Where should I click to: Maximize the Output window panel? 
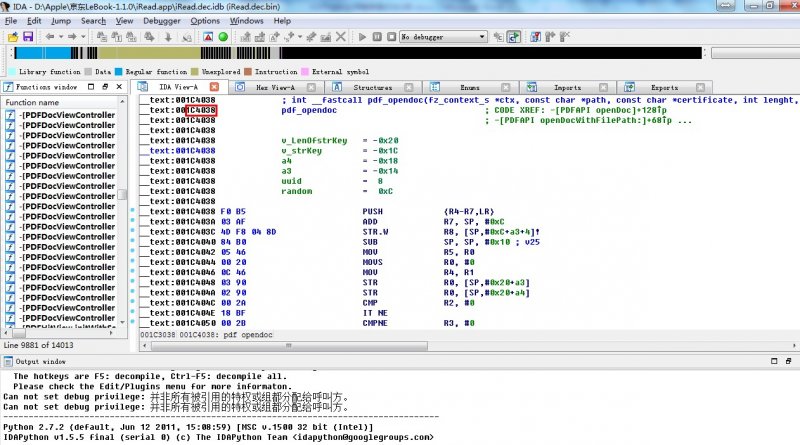[x=774, y=361]
